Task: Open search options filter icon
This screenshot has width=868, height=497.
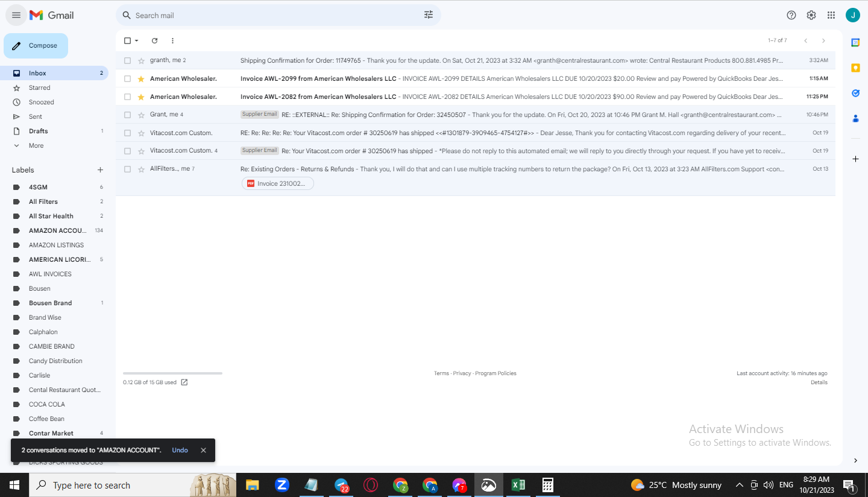Action: [429, 15]
